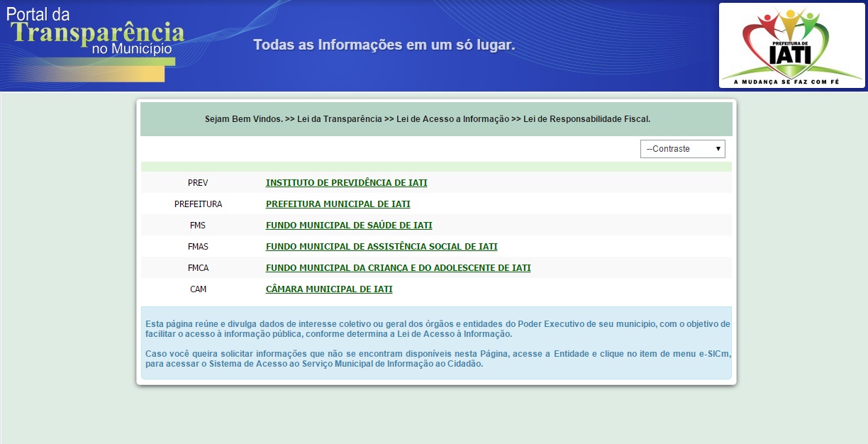868x444 pixels.
Task: Open FUNDO MUNICIPAL DE SAÚDE DE IATI
Action: click(349, 226)
